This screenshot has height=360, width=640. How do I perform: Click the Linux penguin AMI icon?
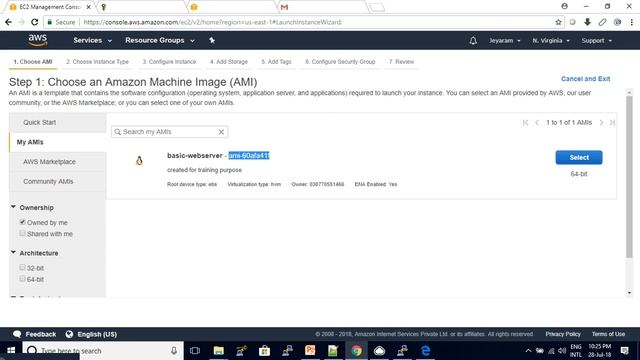coord(139,160)
